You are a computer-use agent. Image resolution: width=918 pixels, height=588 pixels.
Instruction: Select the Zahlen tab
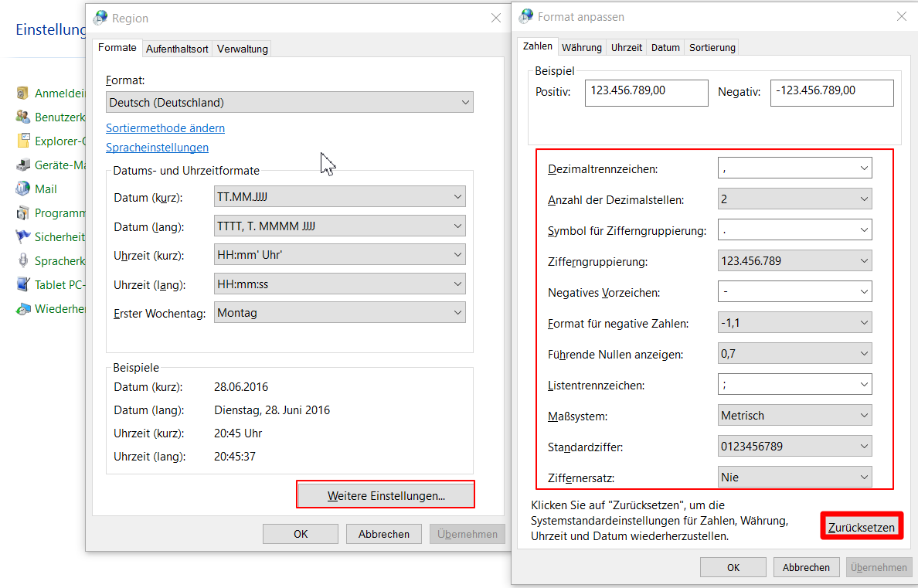point(538,46)
